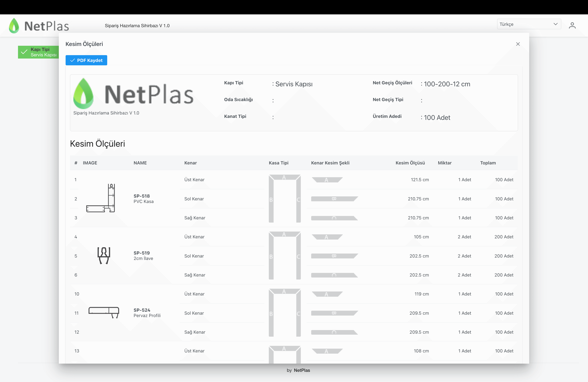Viewport: 588px width, 382px height.
Task: Click the Kesim Ölçüsü column header
Action: pos(410,163)
